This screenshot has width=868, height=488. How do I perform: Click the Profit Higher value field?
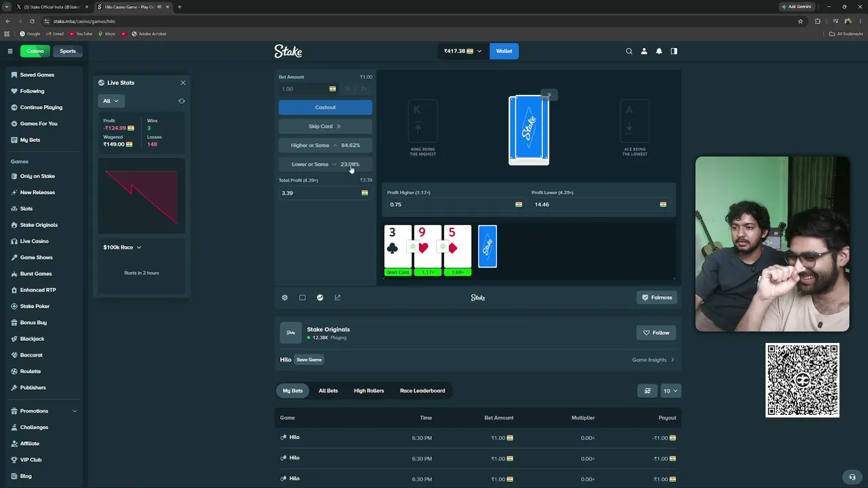pos(456,204)
